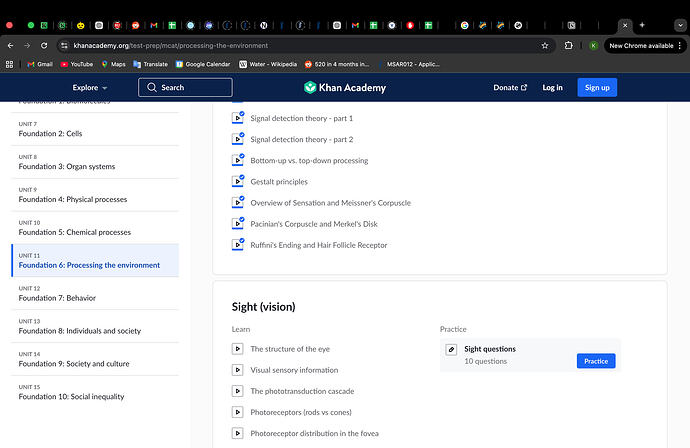Open the Gmail bookmark in bookmarks bar
The height and width of the screenshot is (448, 690).
click(40, 64)
